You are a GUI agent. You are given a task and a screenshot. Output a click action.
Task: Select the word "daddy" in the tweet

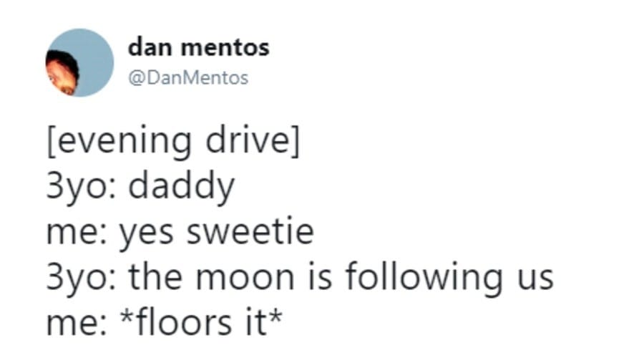pyautogui.click(x=182, y=187)
